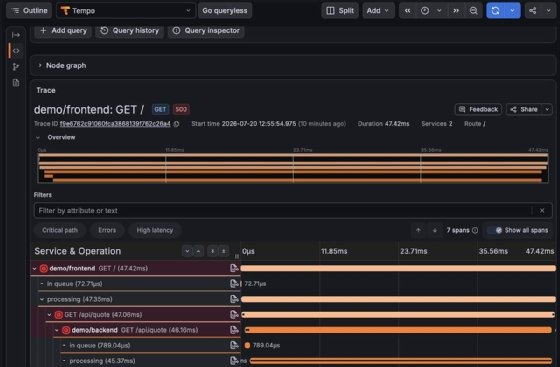Toggle Show all spans switch
Viewport: 560px width, 367px height.
[495, 230]
